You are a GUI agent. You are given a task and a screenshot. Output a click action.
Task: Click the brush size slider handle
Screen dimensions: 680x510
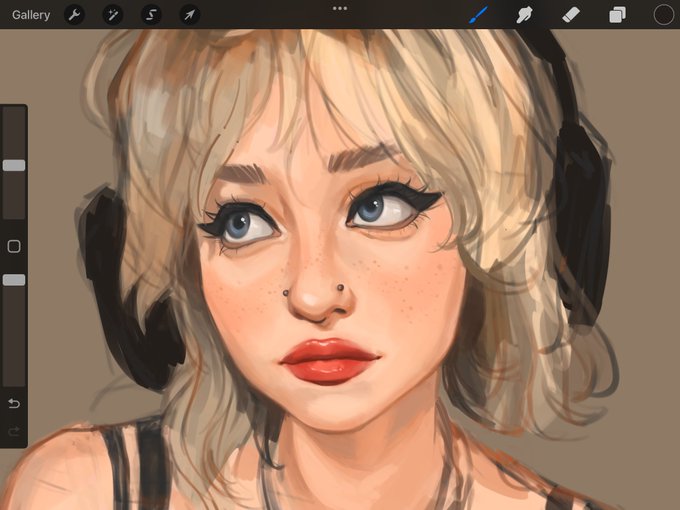point(14,165)
